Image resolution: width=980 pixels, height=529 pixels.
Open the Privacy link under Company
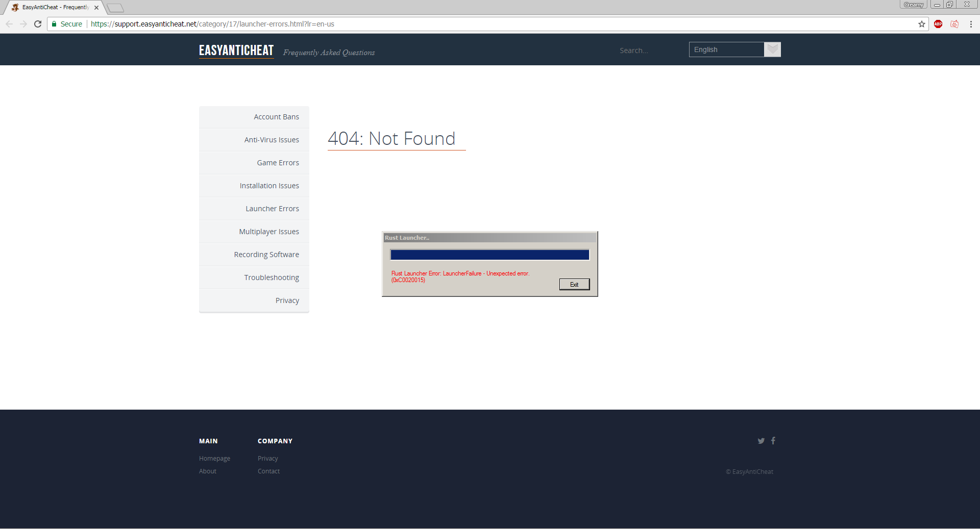coord(268,459)
